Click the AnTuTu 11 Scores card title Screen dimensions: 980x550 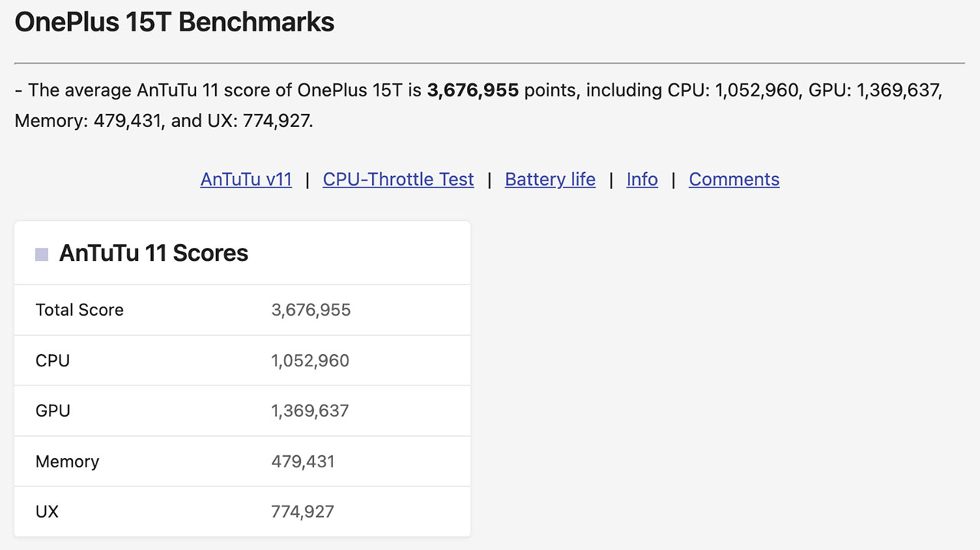click(153, 253)
